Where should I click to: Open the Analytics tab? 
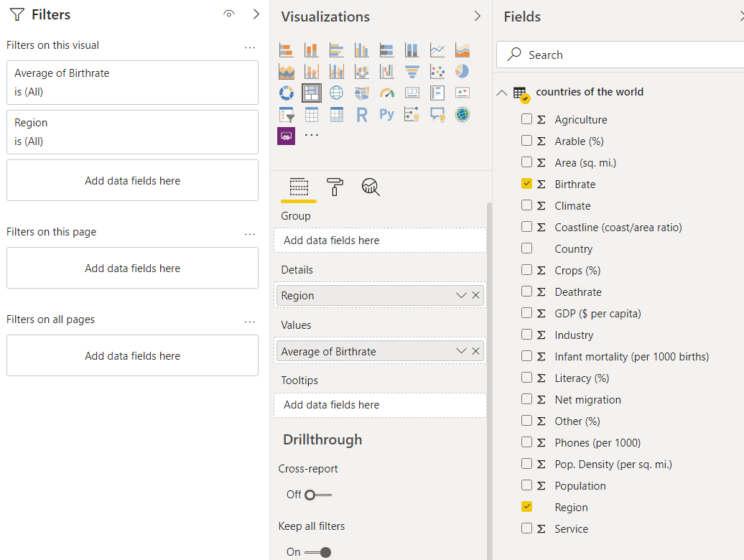click(x=371, y=187)
